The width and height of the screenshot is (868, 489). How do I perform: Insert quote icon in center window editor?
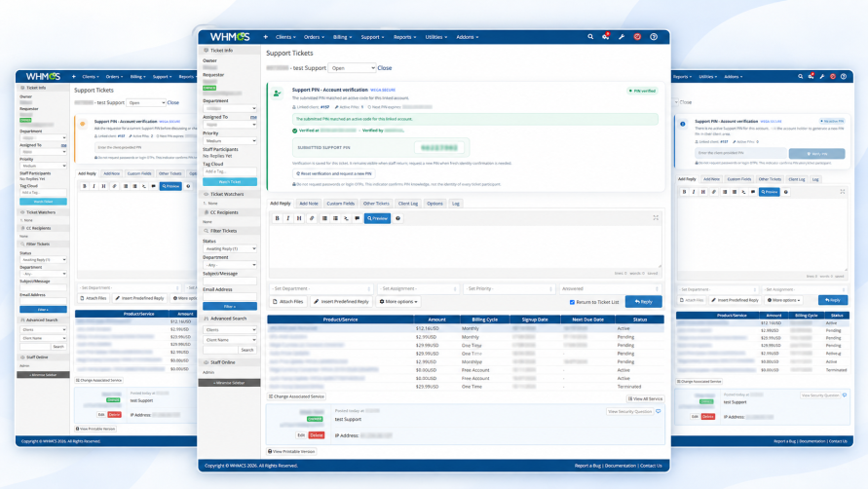pos(358,218)
